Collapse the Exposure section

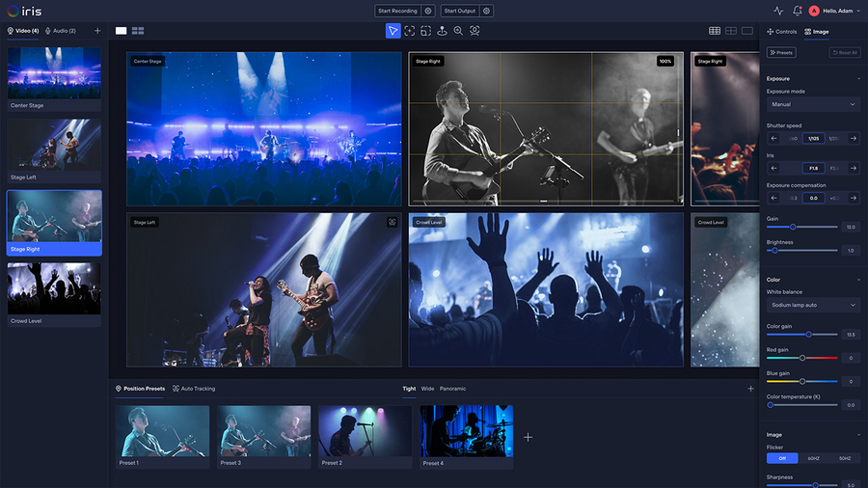(858, 78)
